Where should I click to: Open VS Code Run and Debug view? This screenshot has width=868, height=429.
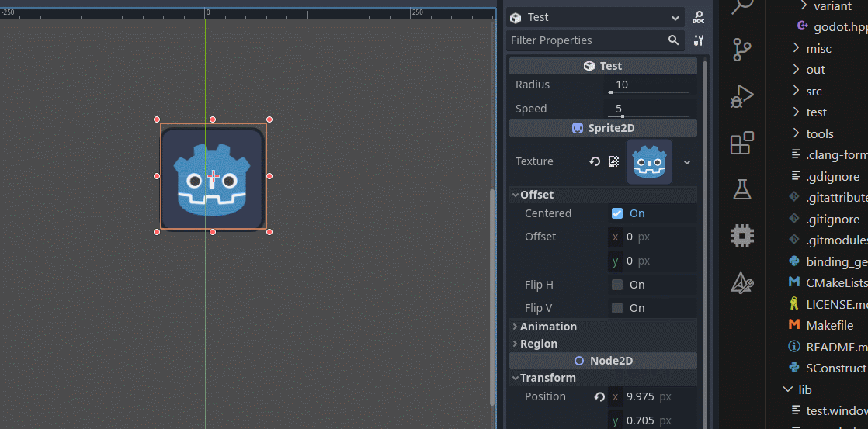(x=742, y=95)
